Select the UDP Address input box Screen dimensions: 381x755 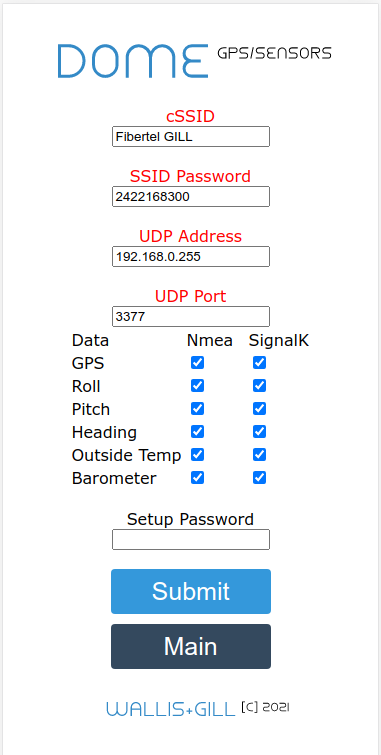(191, 257)
